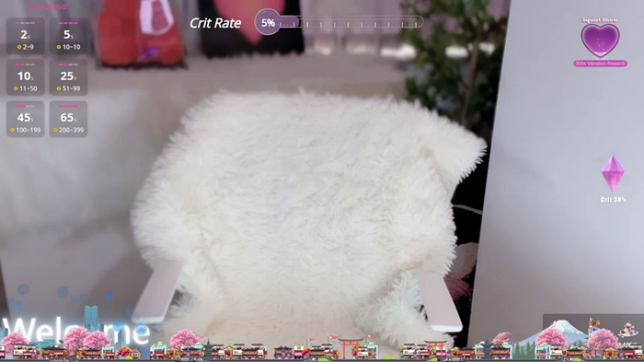Click the Crit:30% text under the crystal
Screen dimensions: 644x362
(x=613, y=200)
